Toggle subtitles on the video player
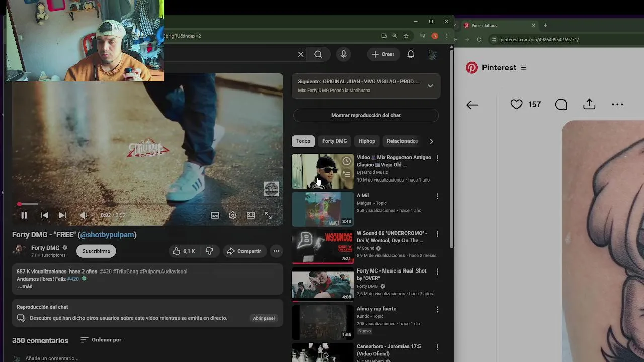 click(215, 215)
